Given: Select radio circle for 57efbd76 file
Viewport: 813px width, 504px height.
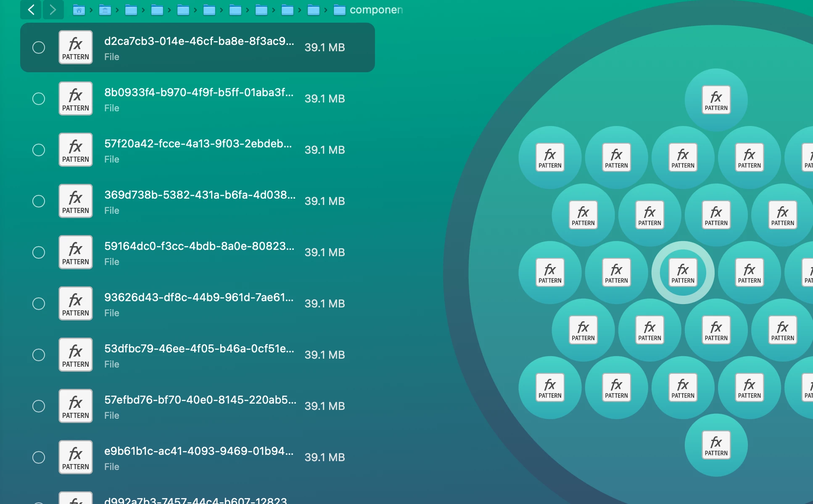Looking at the screenshot, I should pyautogui.click(x=39, y=406).
